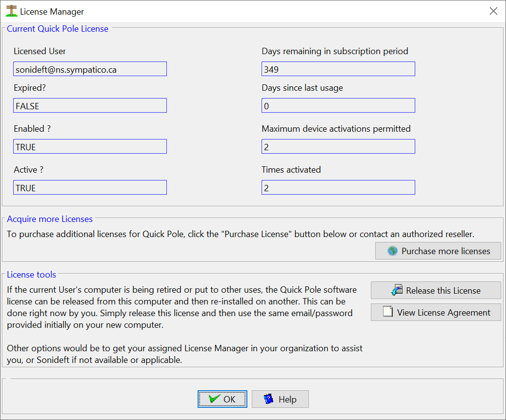Viewport: 506px width, 420px height.
Task: Click the Times activated field
Action: (x=338, y=187)
